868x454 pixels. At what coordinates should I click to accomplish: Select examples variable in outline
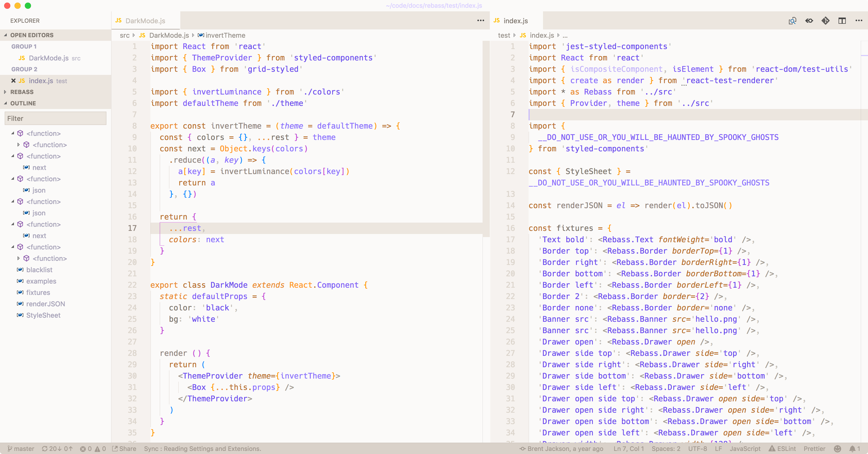pos(41,281)
